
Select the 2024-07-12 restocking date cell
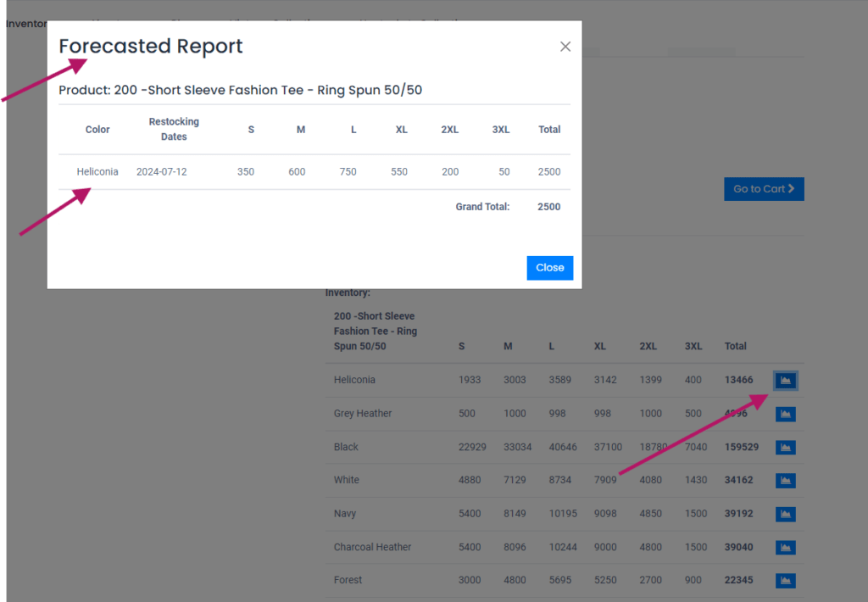[x=161, y=172]
